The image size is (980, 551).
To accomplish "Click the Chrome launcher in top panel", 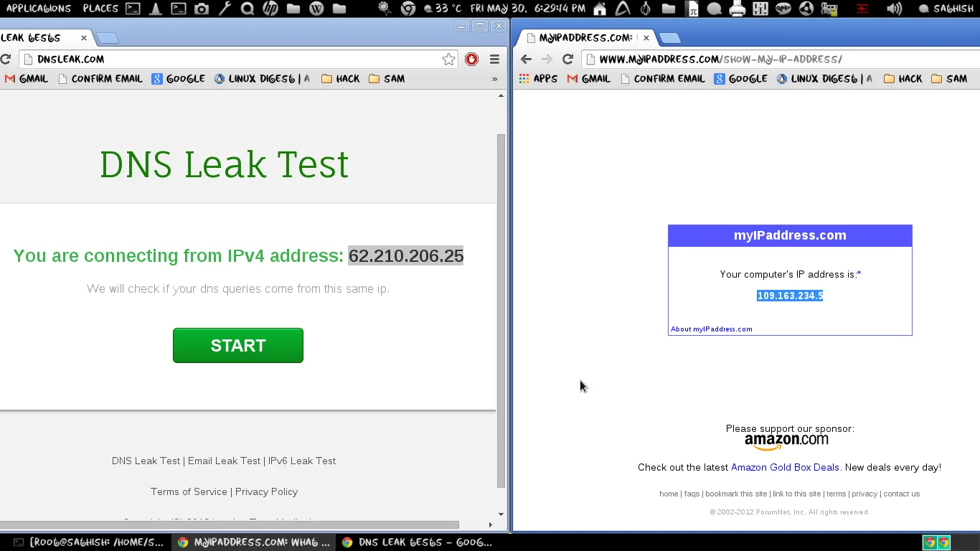I will 408,9.
